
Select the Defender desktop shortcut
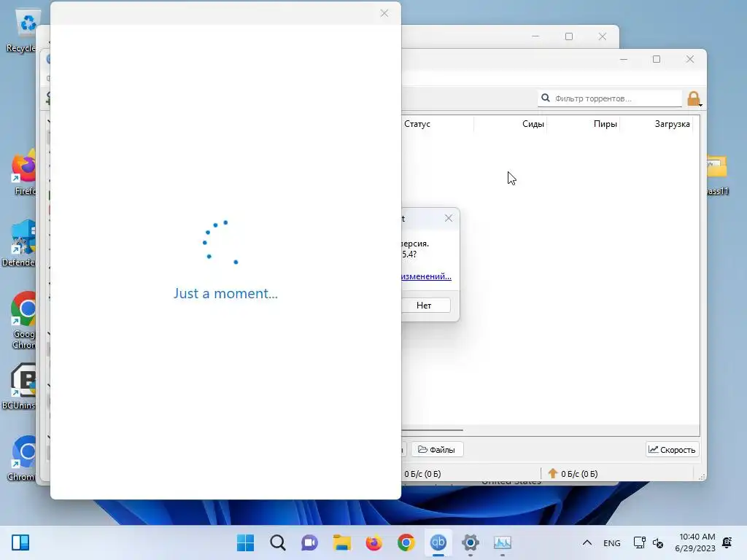click(x=19, y=244)
